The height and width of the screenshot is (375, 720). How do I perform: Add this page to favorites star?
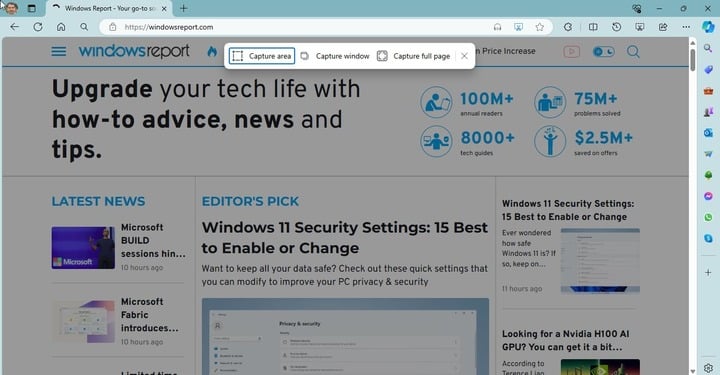(x=540, y=27)
